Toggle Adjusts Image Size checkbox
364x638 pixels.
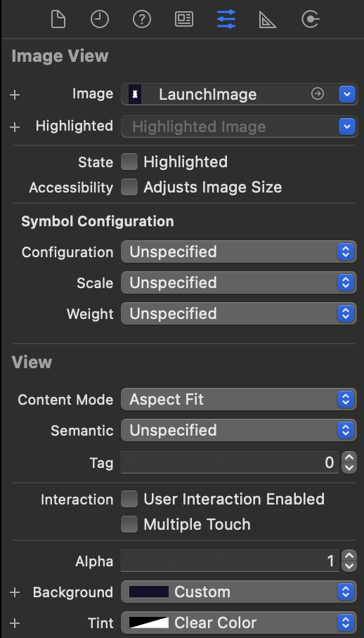coord(129,187)
